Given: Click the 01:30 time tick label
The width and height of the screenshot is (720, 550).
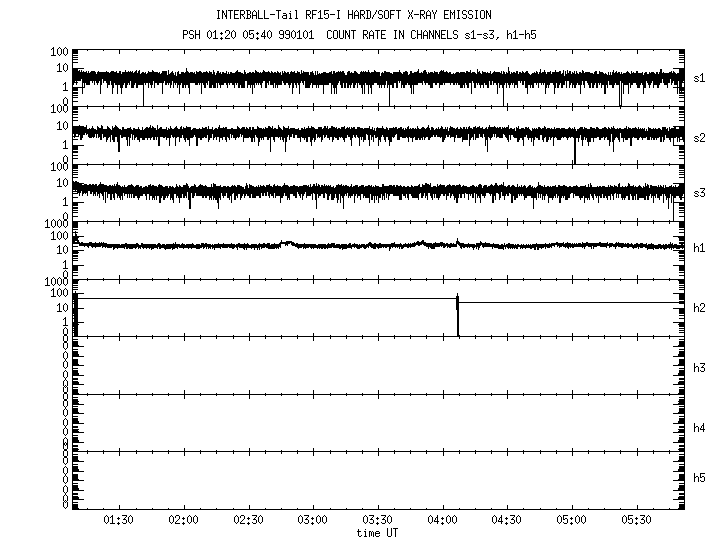Looking at the screenshot, I should tap(119, 521).
